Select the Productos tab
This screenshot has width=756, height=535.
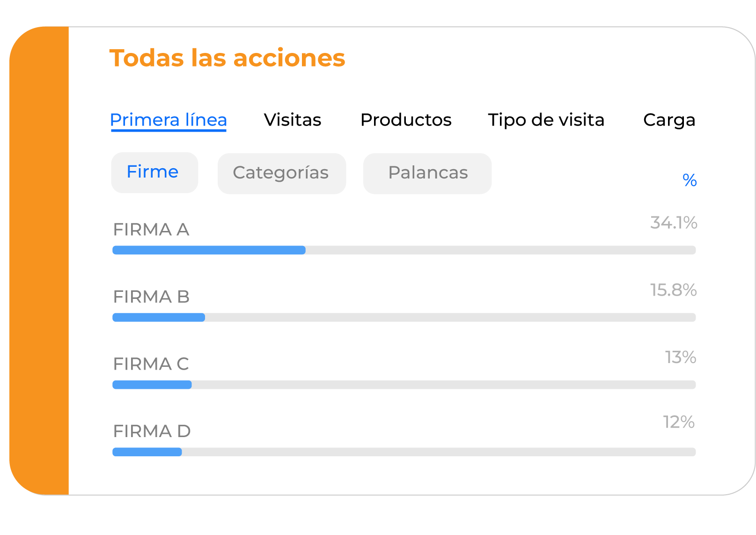pyautogui.click(x=406, y=120)
